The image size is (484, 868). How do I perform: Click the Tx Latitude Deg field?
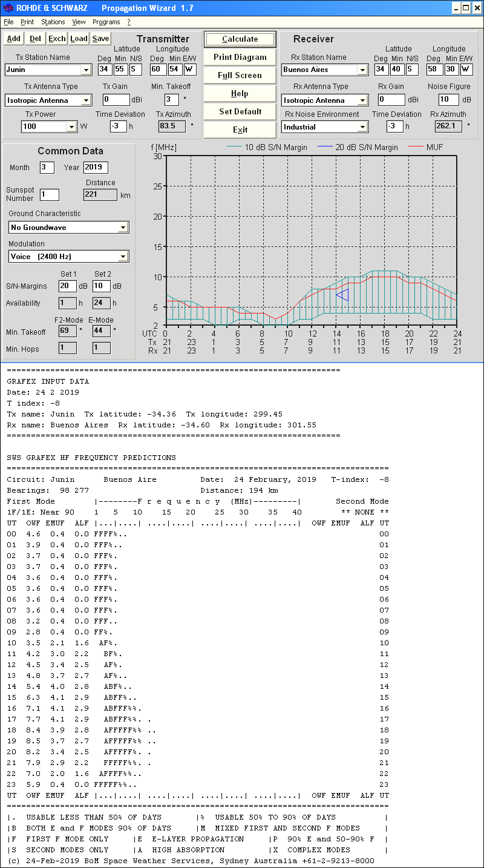(105, 69)
